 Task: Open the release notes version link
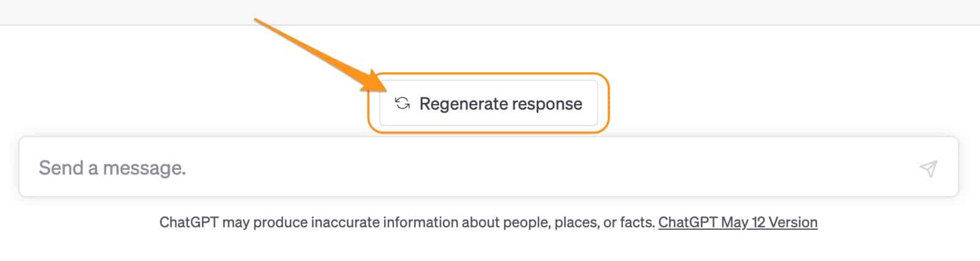737,222
